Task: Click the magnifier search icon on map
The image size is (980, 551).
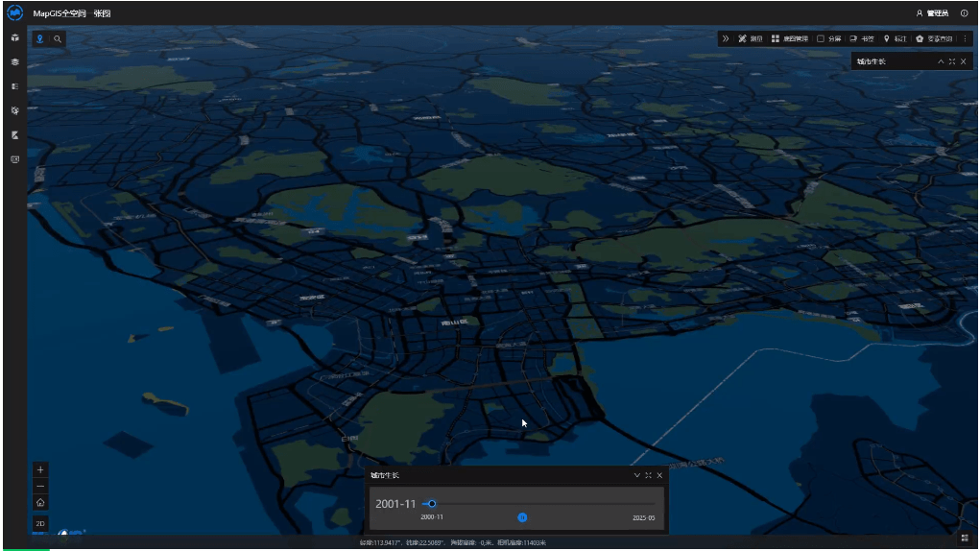Action: coord(58,39)
